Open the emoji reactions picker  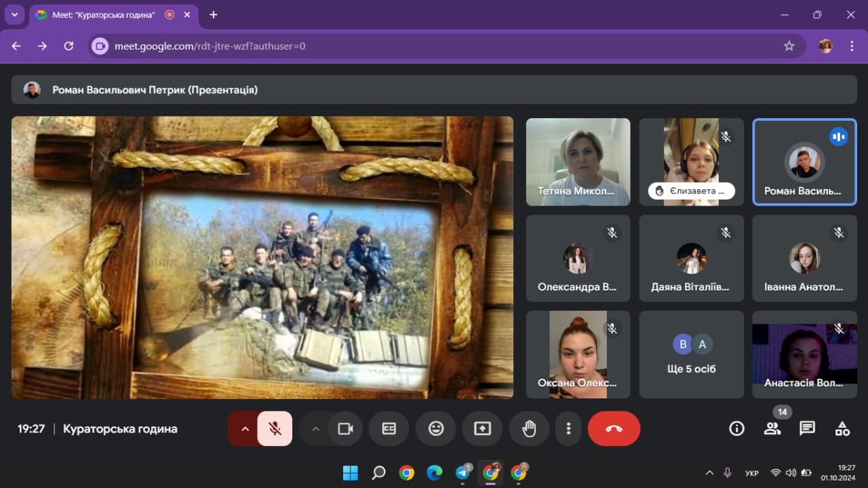coord(435,428)
